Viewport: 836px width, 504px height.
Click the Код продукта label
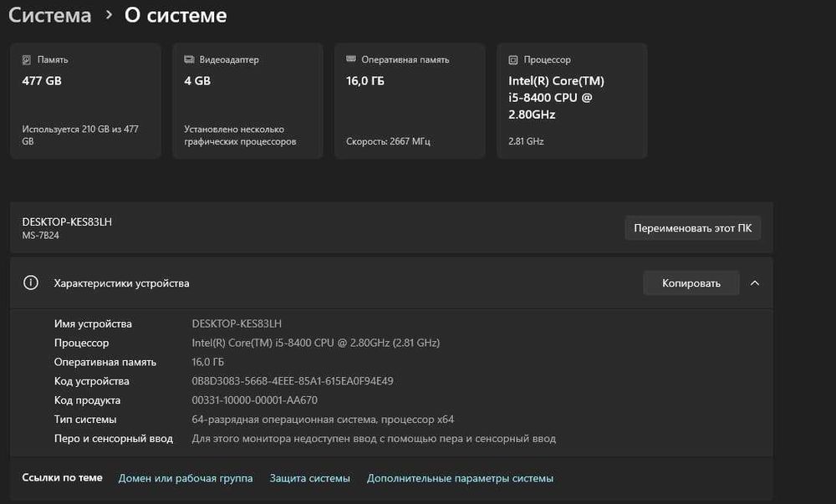click(88, 400)
